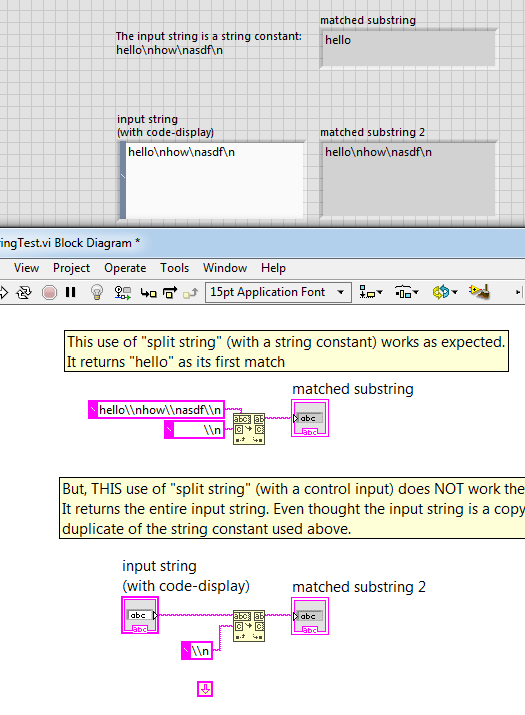This screenshot has width=525, height=715.
Task: Click the Clean Up Diagram broom icon
Action: [479, 292]
